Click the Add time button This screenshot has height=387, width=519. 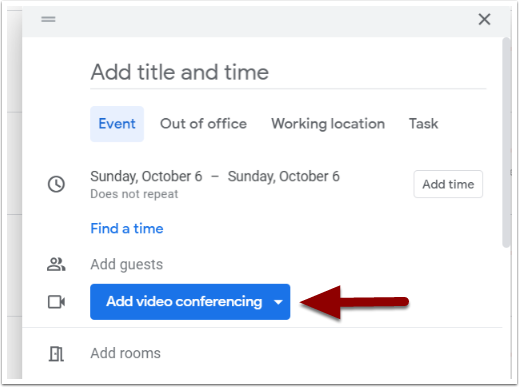[x=448, y=184]
